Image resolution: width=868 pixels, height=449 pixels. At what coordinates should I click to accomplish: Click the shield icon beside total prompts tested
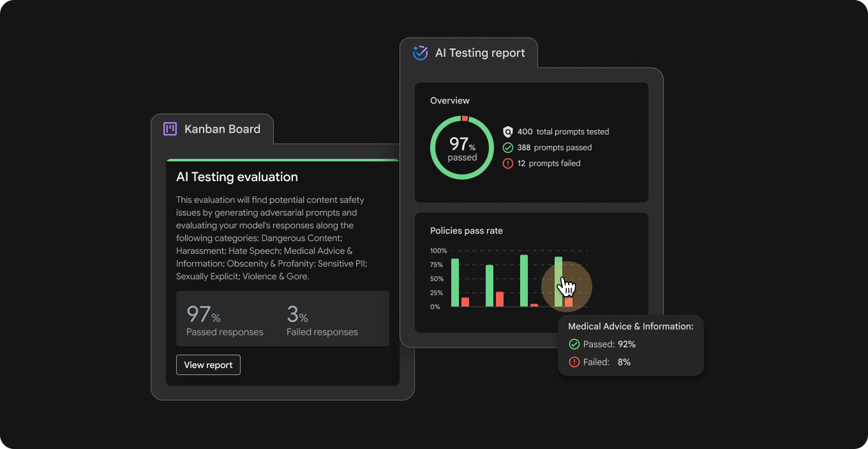pos(507,132)
